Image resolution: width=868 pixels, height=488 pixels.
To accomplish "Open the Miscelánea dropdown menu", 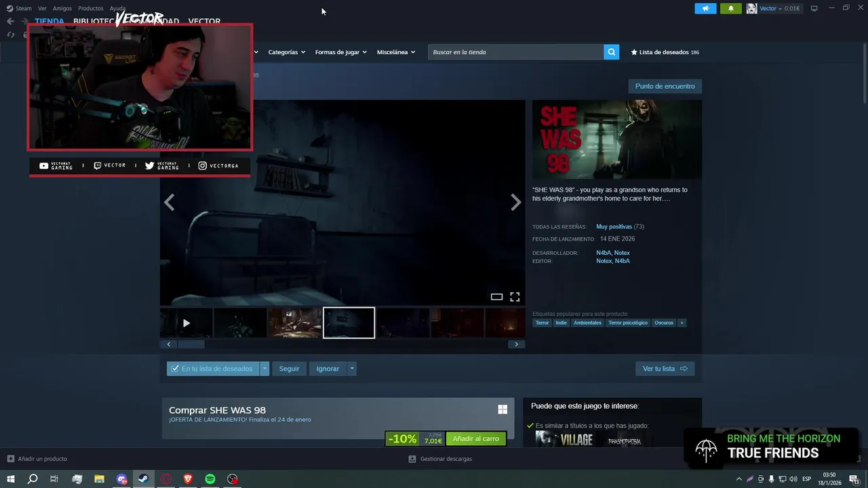I will pos(396,52).
